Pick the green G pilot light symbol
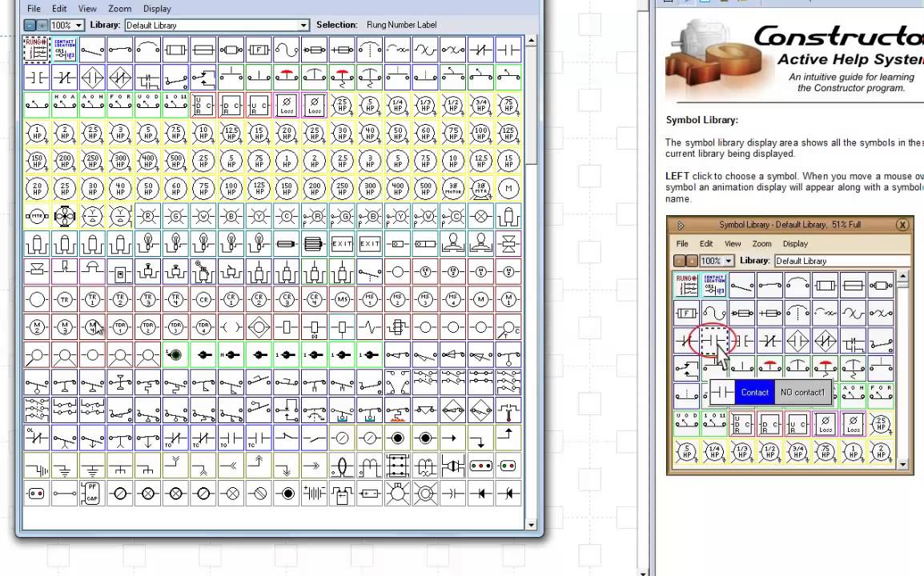 175,215
